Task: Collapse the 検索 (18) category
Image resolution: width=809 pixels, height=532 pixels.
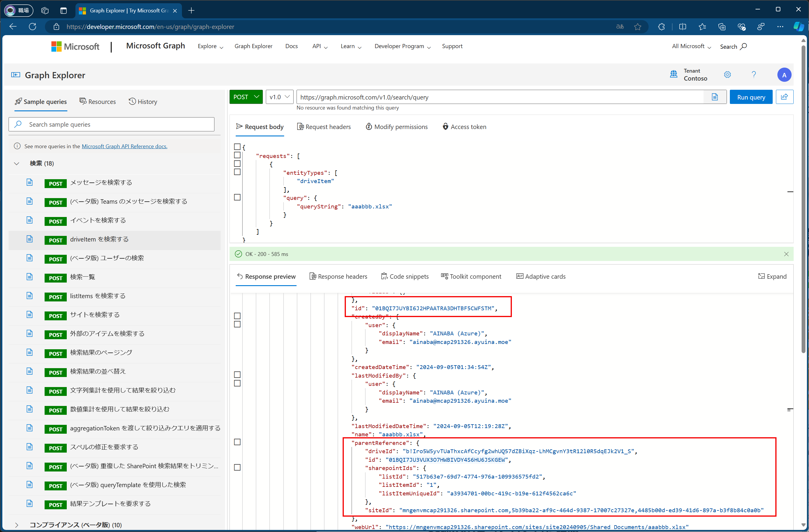Action: 17,163
